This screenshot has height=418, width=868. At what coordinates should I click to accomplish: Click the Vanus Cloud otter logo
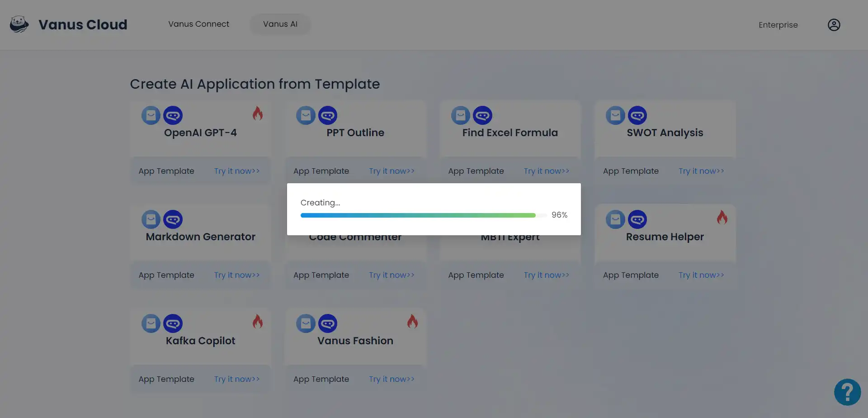click(19, 24)
